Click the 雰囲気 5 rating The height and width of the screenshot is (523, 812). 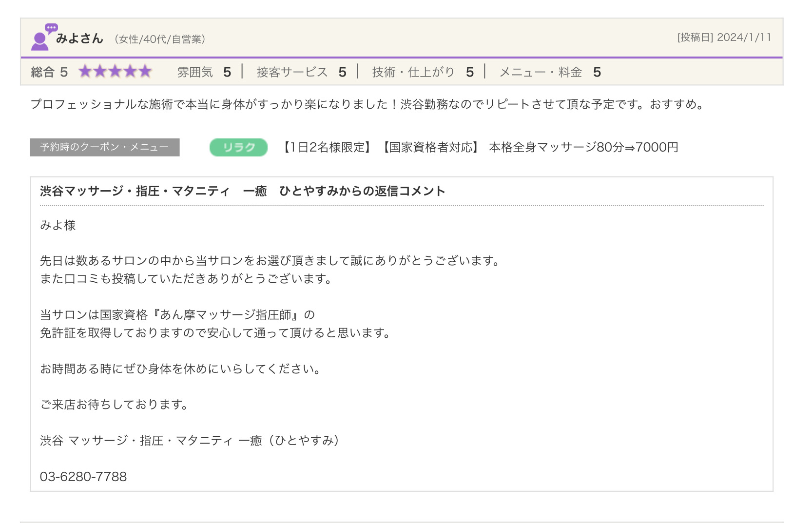204,72
